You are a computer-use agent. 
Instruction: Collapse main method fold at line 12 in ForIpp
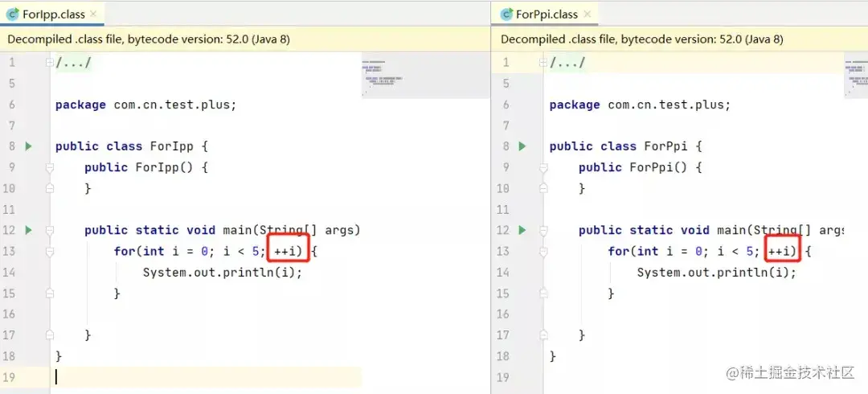click(x=50, y=230)
